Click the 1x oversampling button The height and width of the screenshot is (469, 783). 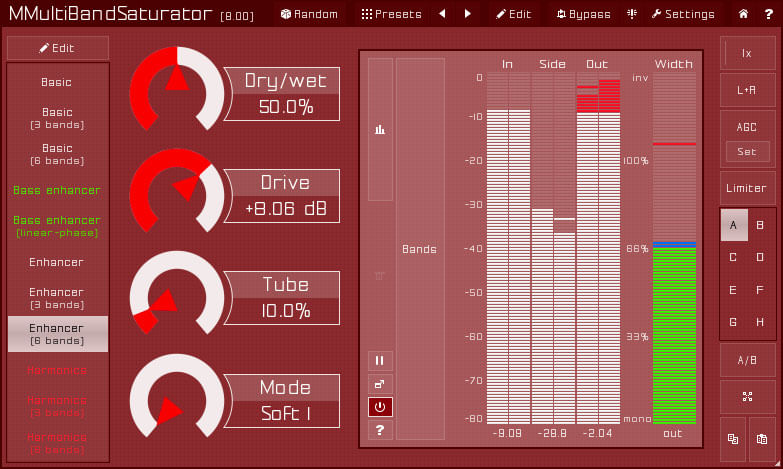[747, 53]
